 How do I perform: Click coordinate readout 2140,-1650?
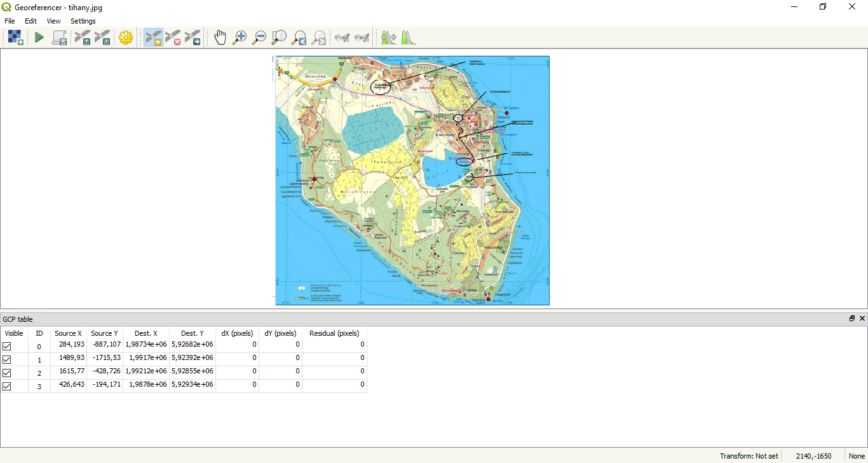pyautogui.click(x=815, y=456)
